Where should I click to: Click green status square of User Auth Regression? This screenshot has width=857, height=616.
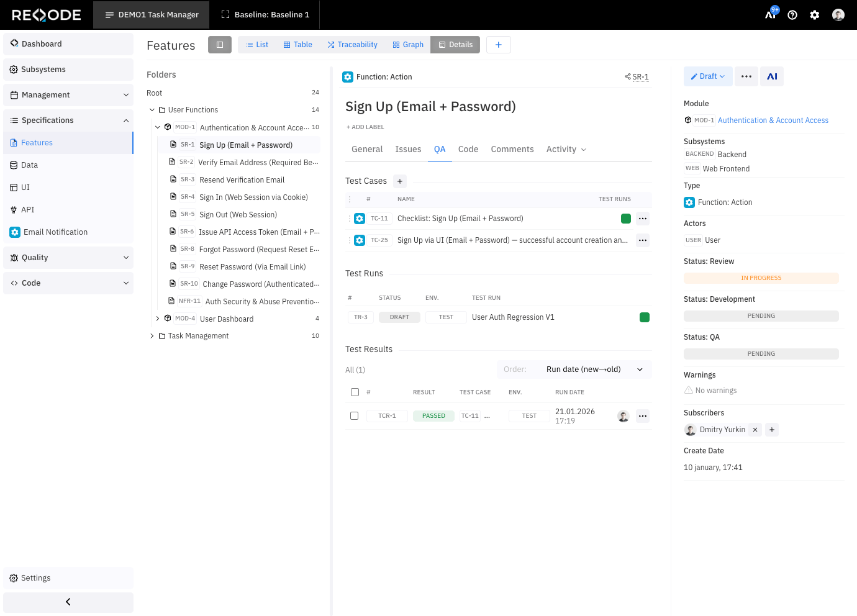[645, 317]
